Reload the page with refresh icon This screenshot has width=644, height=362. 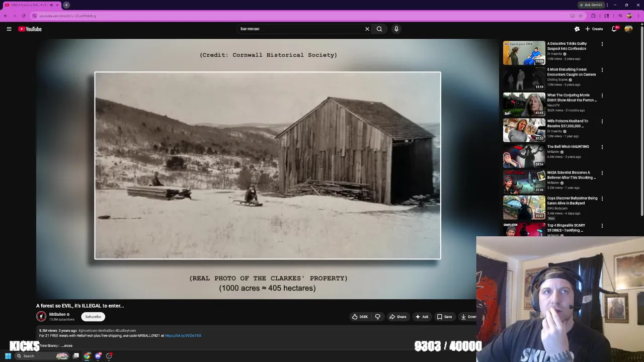[24, 16]
